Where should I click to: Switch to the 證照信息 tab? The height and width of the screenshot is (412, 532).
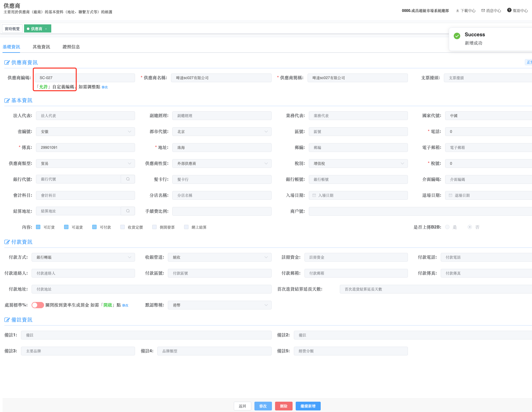coord(71,47)
